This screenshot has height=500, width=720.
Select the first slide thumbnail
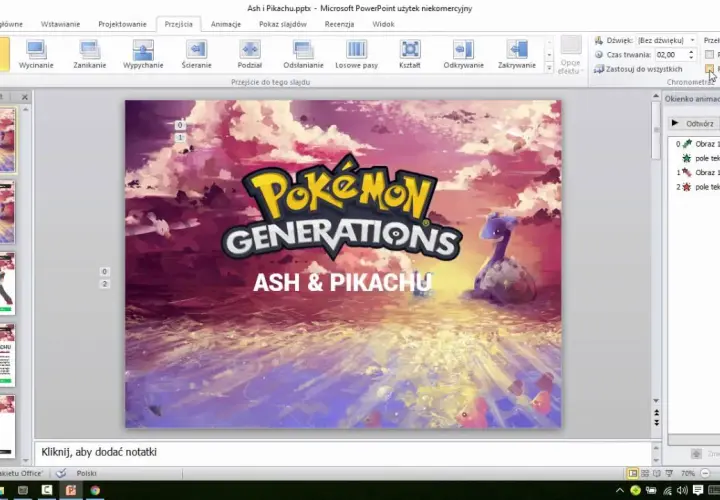(8, 140)
